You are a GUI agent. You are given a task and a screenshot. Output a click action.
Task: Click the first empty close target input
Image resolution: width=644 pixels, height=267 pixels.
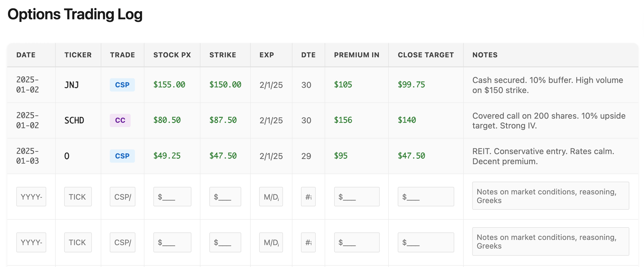pyautogui.click(x=426, y=197)
